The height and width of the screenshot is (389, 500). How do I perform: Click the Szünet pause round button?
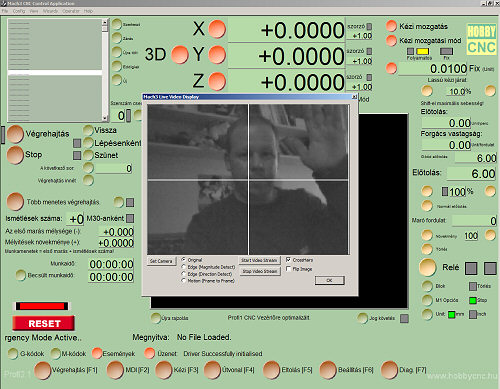[88, 155]
